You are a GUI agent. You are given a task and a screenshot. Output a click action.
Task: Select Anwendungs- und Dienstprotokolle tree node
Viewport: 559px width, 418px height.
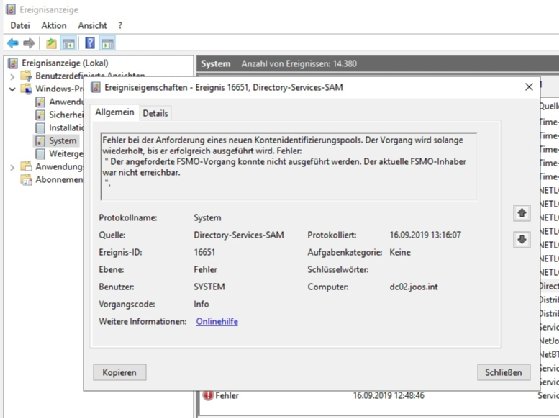click(59, 167)
